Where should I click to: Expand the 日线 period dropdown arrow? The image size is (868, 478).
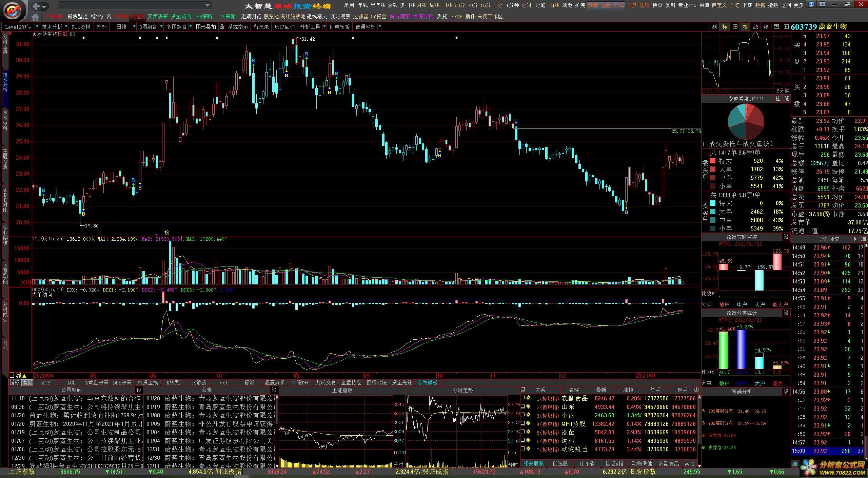pyautogui.click(x=134, y=26)
